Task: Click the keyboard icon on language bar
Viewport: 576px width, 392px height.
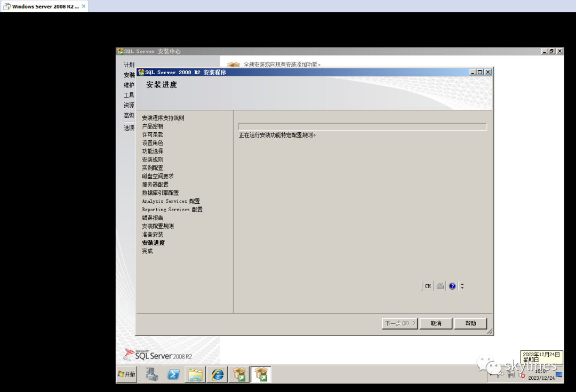Action: click(440, 286)
